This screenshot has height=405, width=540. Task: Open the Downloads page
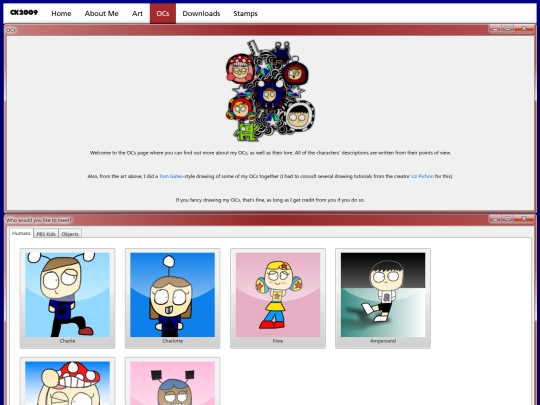coord(201,13)
